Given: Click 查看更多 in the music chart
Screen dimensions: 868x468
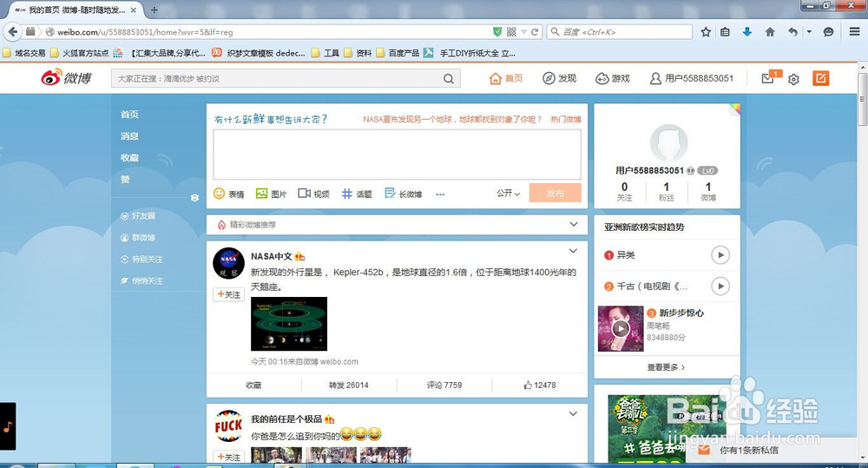Looking at the screenshot, I should click(666, 367).
